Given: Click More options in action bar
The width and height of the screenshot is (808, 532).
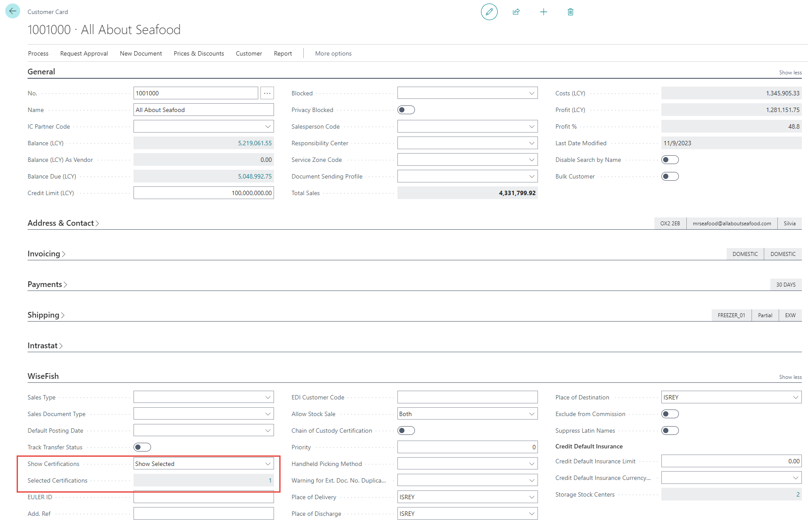Looking at the screenshot, I should [333, 53].
